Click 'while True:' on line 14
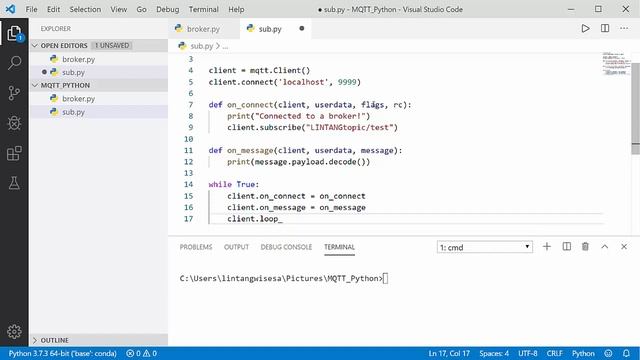This screenshot has width=640, height=360. [233, 184]
